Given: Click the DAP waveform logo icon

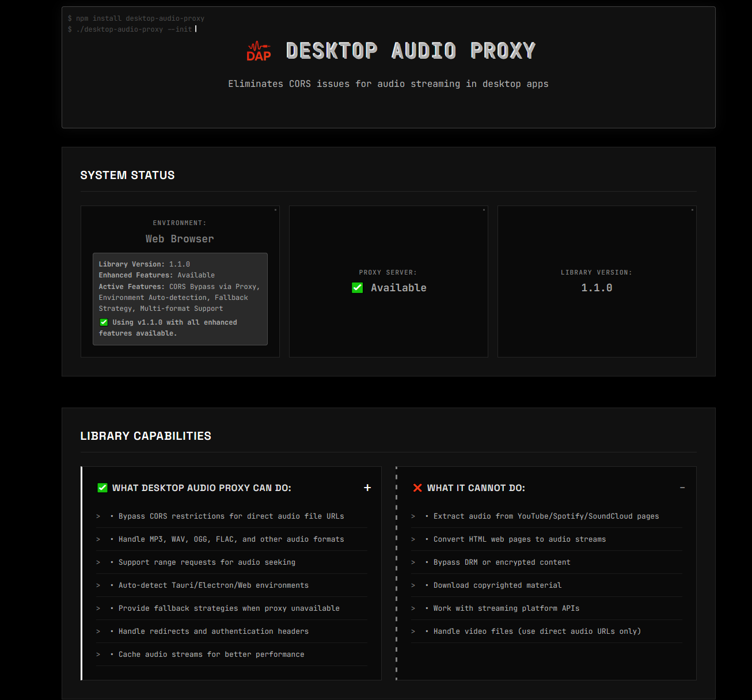Looking at the screenshot, I should click(x=258, y=51).
